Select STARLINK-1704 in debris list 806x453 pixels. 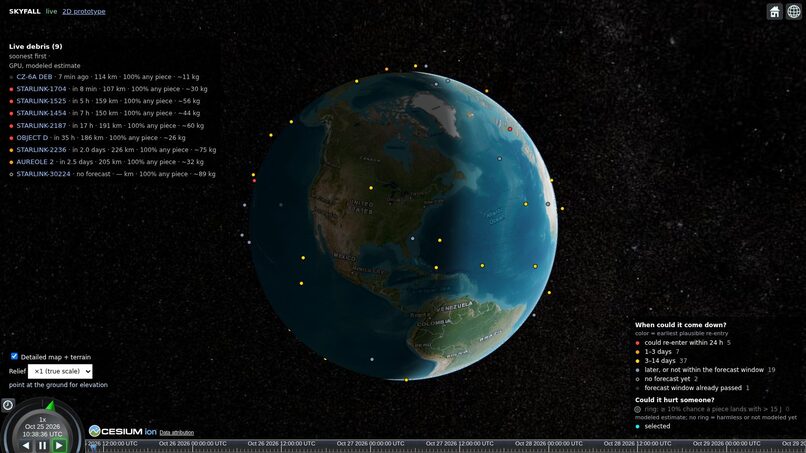[x=41, y=89]
